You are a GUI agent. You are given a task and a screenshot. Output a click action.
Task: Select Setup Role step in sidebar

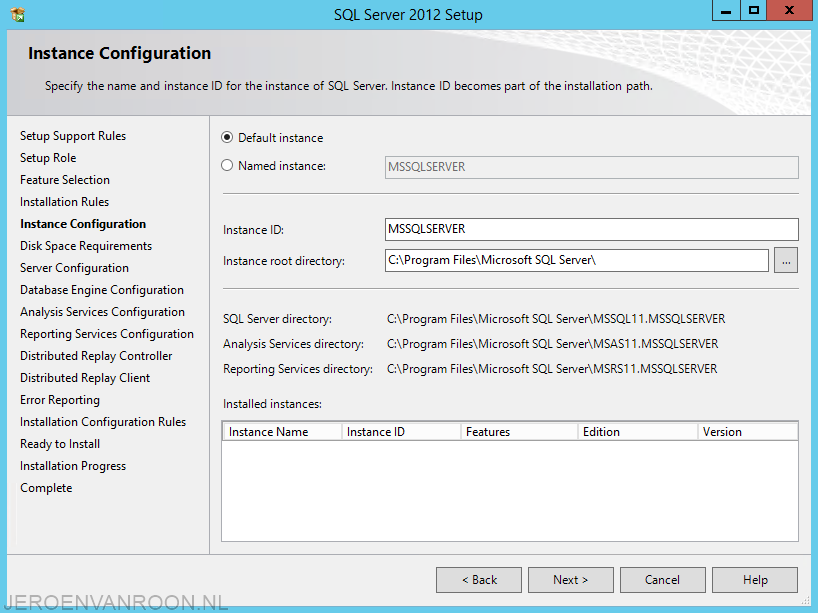coord(48,158)
